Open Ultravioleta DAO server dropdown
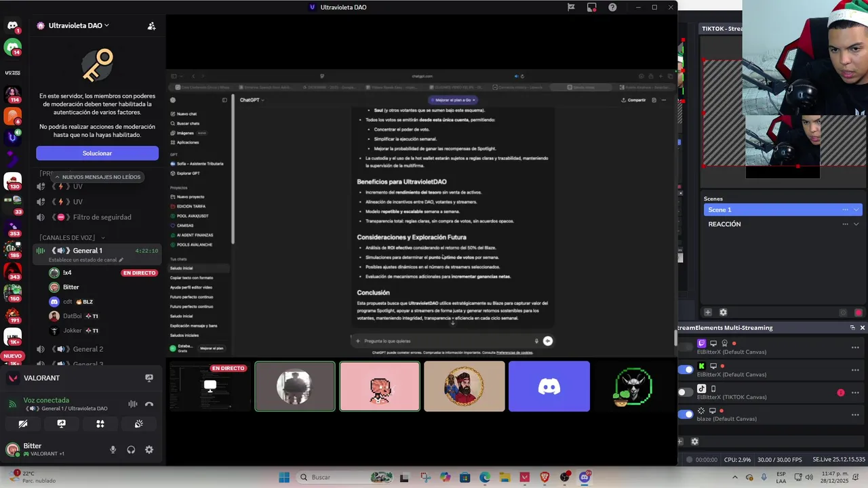868x488 pixels. 78,26
